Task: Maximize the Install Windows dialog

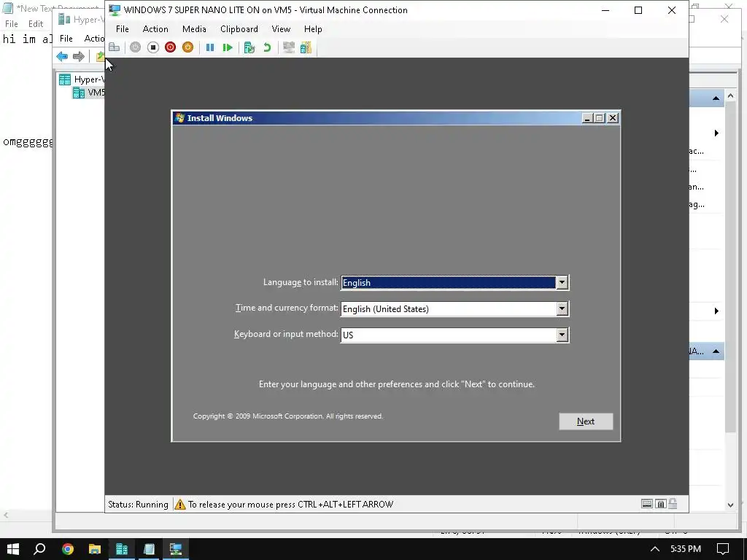Action: click(600, 118)
